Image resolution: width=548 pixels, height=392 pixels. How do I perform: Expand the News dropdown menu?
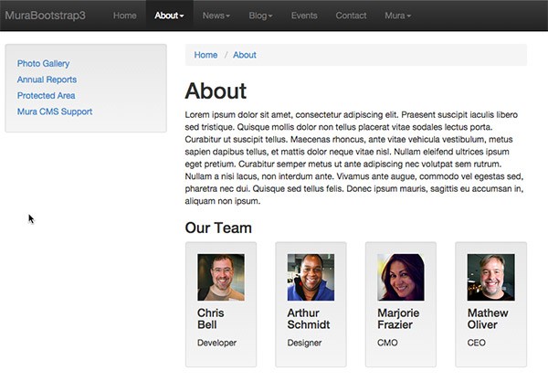[216, 16]
